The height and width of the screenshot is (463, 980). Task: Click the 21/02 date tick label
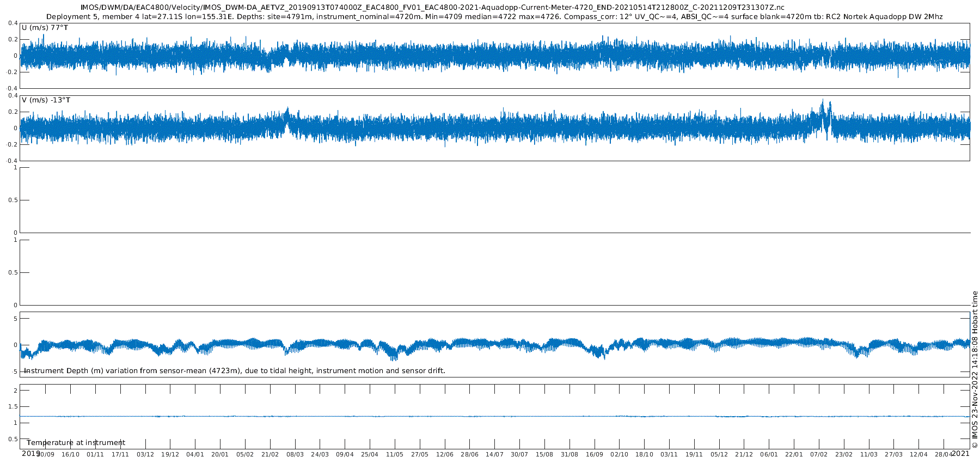pos(270,454)
